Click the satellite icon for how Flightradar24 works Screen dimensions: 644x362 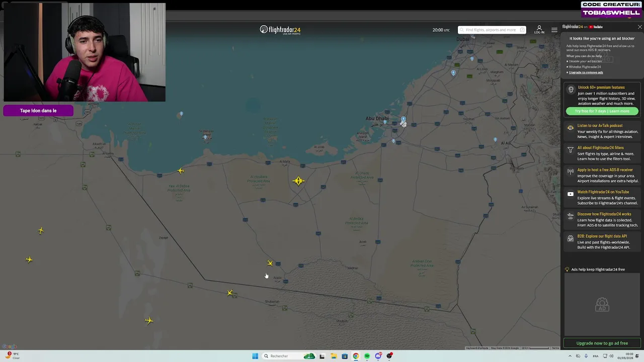pos(570,216)
